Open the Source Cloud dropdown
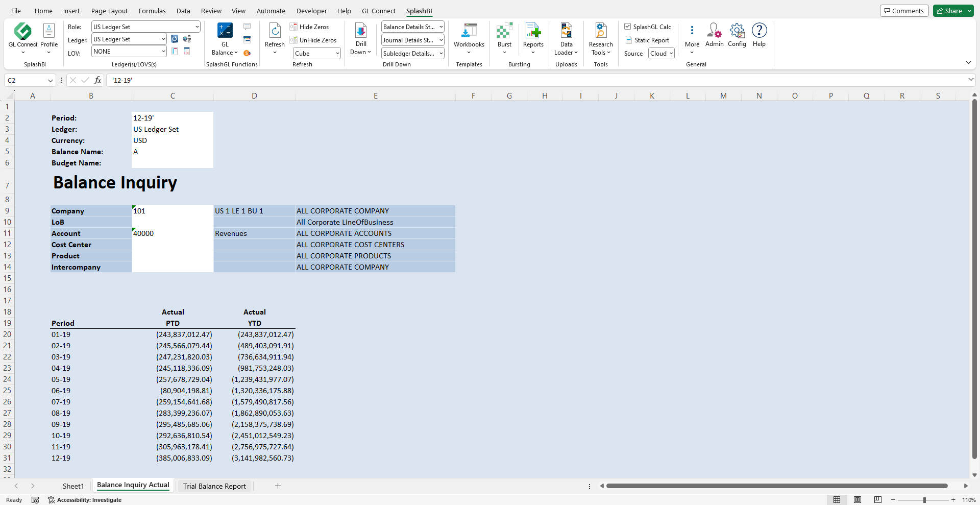Screen dimensions: 980x505 click(x=661, y=54)
